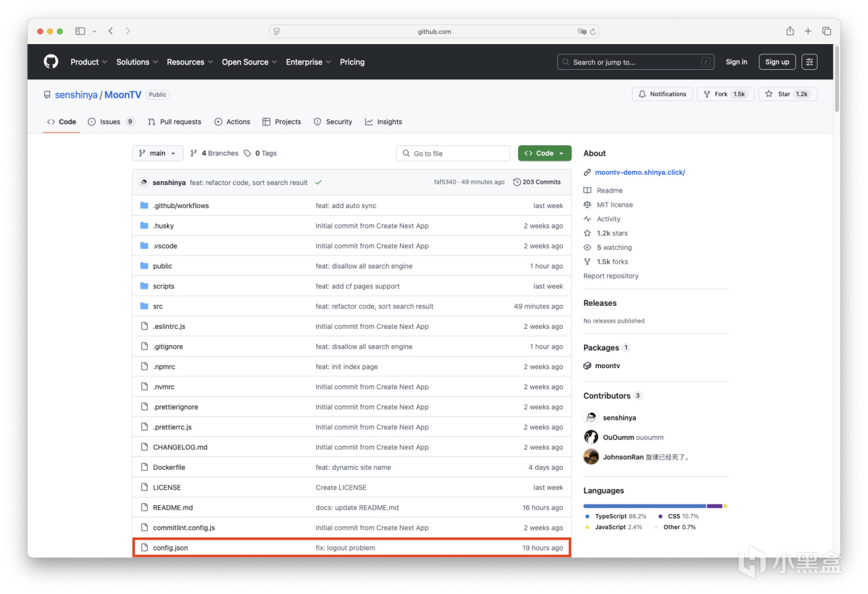Open senshinya contributor avatar
This screenshot has width=868, height=594.
(x=591, y=418)
